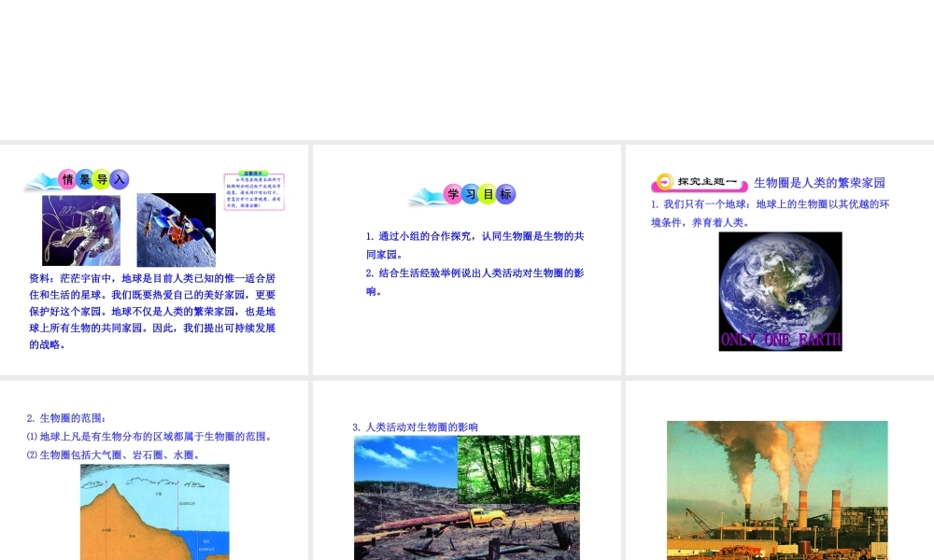Open the 情景导入 slide thumbnail
This screenshot has width=934, height=560.
pyautogui.click(x=154, y=259)
